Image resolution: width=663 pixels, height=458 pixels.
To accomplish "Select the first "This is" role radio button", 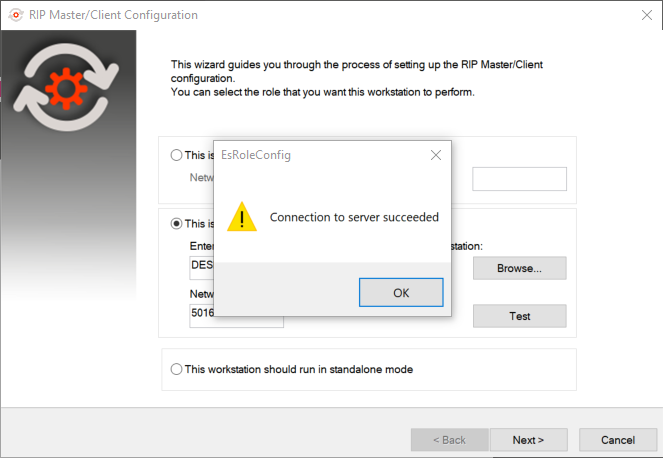I will pos(176,155).
